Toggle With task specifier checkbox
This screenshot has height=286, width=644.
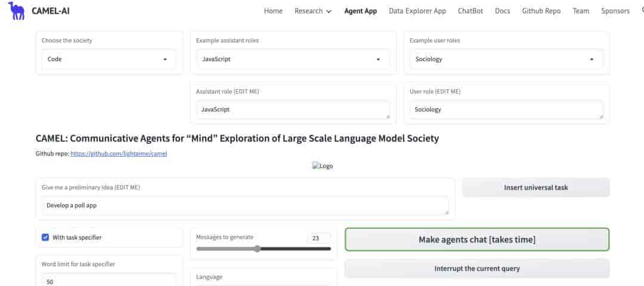(x=45, y=237)
